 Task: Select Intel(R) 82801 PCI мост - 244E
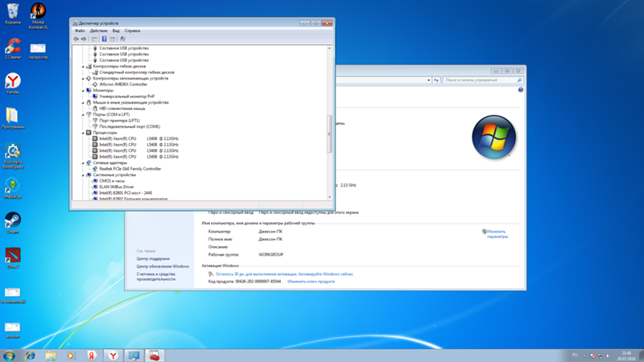126,193
